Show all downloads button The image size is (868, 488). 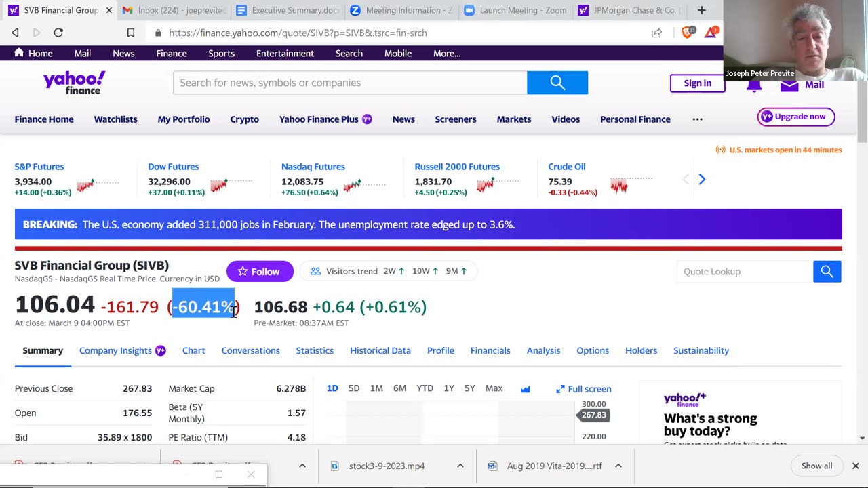point(816,466)
